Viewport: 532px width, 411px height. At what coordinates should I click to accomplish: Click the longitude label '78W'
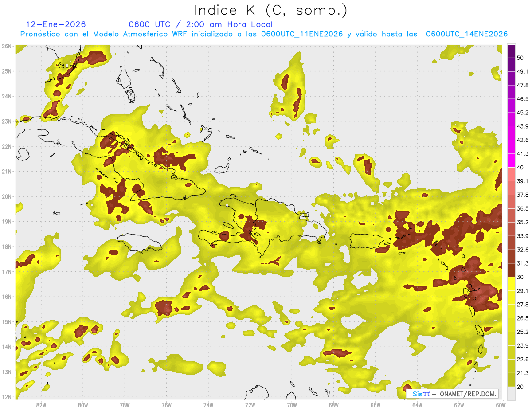(x=125, y=405)
